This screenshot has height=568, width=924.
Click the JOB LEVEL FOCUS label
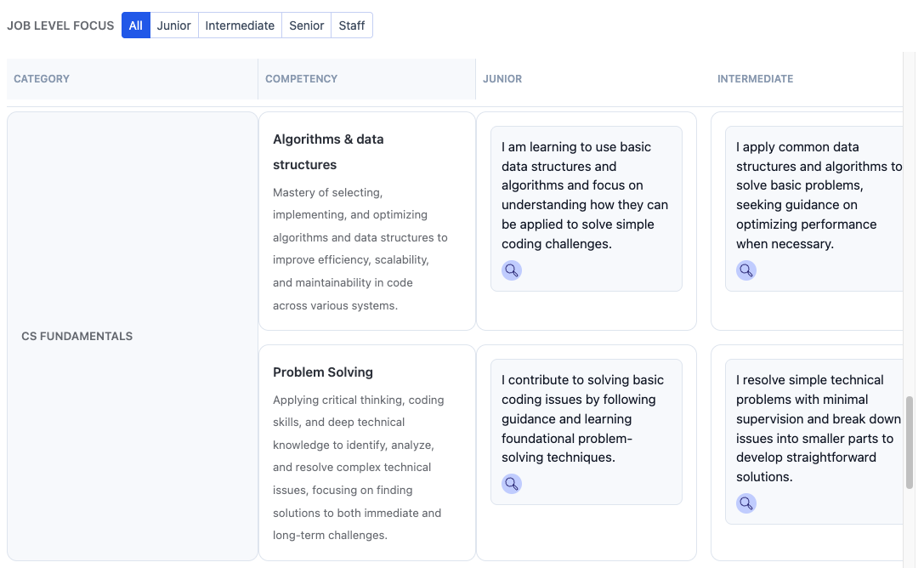[x=60, y=25]
